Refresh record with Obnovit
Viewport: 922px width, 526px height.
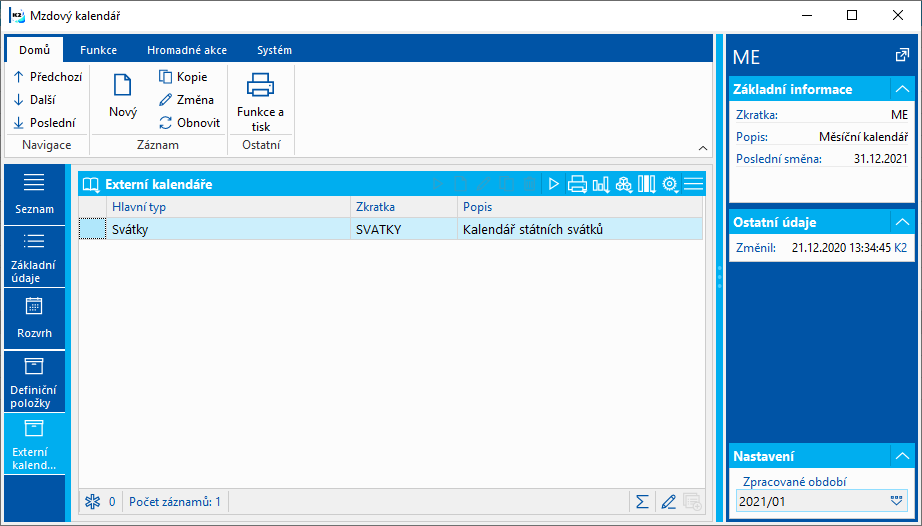(189, 123)
